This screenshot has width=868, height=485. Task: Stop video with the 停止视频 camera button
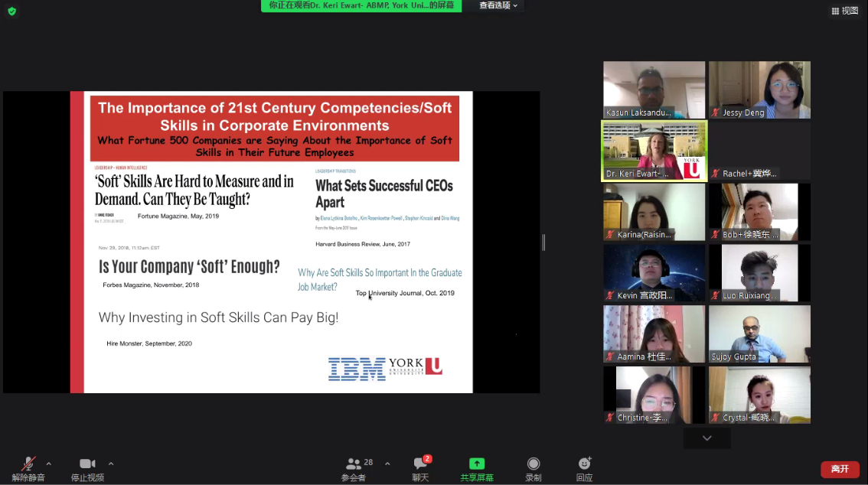(x=87, y=469)
